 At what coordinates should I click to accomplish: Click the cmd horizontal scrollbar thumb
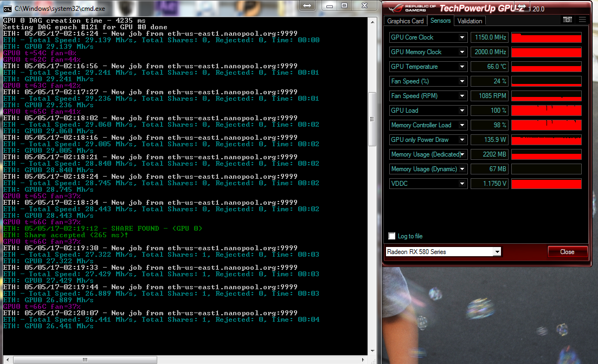click(85, 360)
